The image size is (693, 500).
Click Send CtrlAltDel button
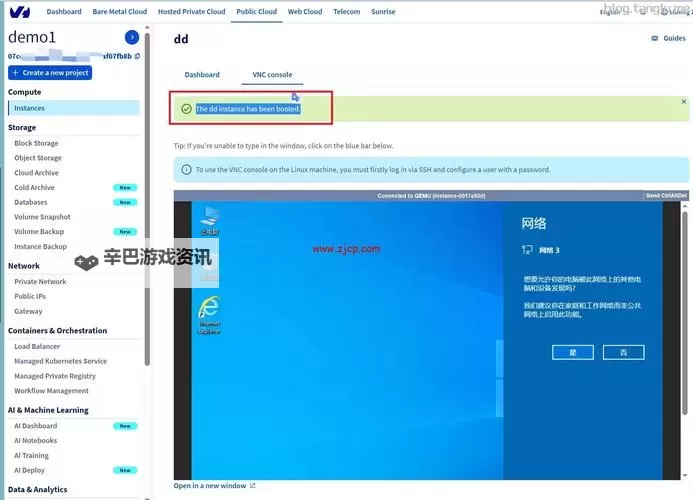(x=666, y=195)
